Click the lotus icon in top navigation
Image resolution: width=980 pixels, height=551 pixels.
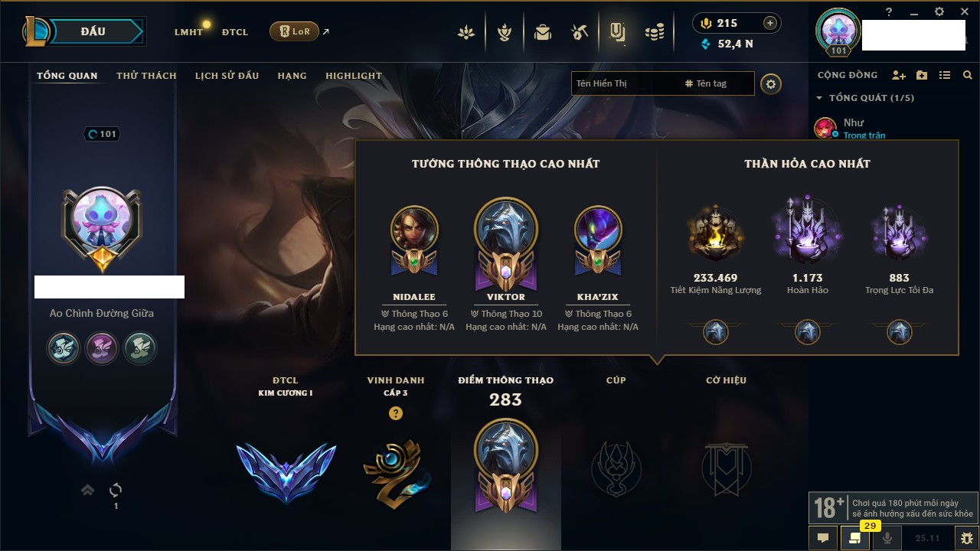coord(466,32)
